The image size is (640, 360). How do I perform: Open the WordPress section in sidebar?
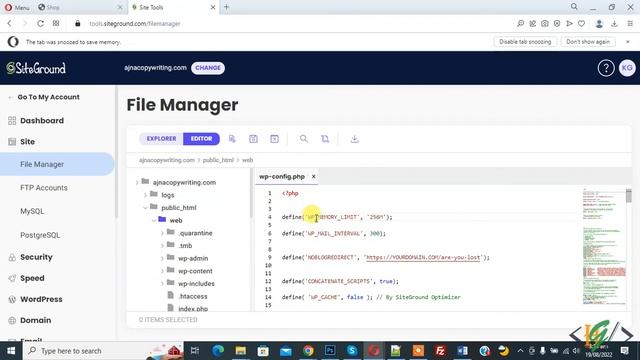pyautogui.click(x=41, y=299)
